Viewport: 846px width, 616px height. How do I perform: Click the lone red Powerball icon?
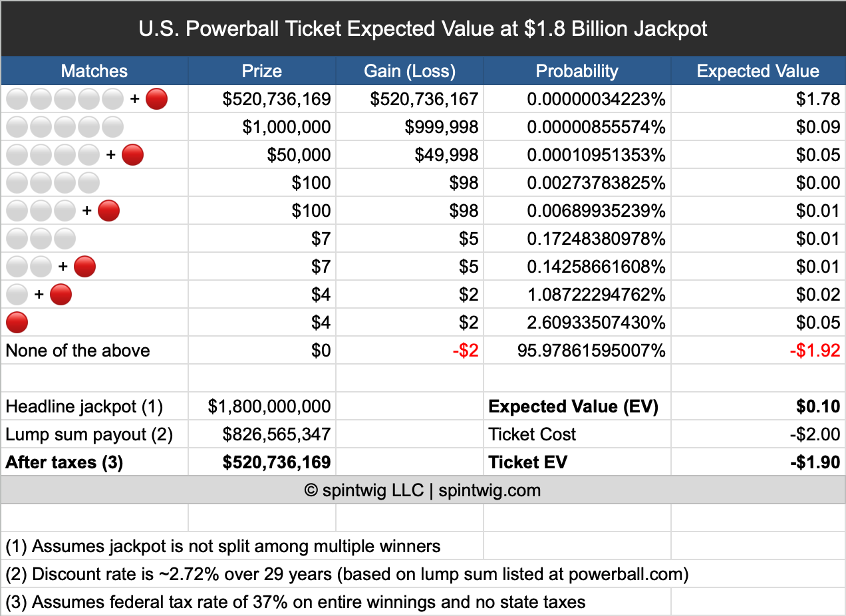coord(17,323)
